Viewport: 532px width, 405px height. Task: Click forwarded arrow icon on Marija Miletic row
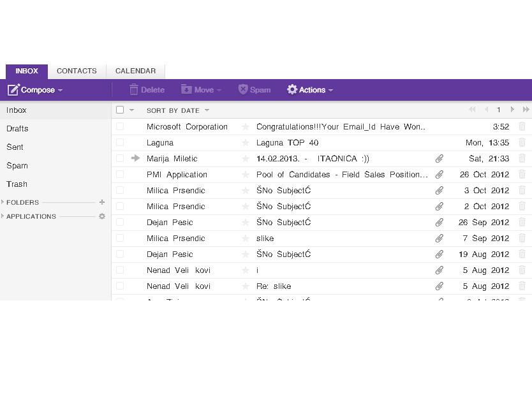pos(135,158)
